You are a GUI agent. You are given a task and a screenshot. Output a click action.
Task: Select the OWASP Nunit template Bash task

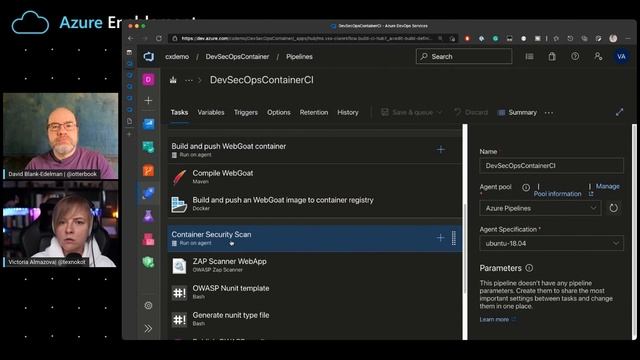click(315, 292)
